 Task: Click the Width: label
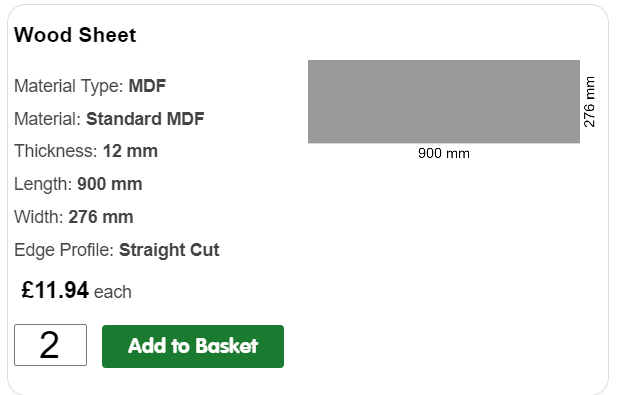[x=39, y=217]
